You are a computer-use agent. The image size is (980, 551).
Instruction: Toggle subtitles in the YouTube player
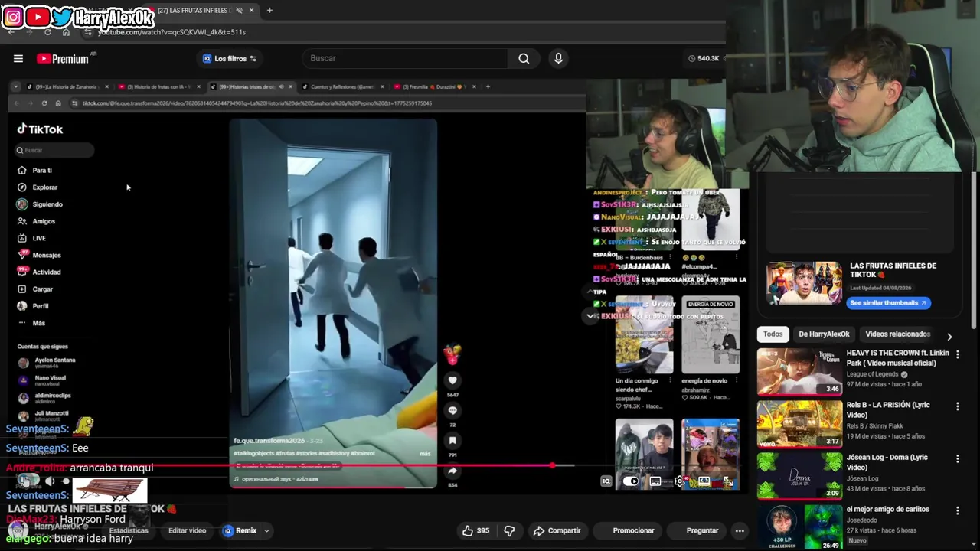click(x=655, y=481)
